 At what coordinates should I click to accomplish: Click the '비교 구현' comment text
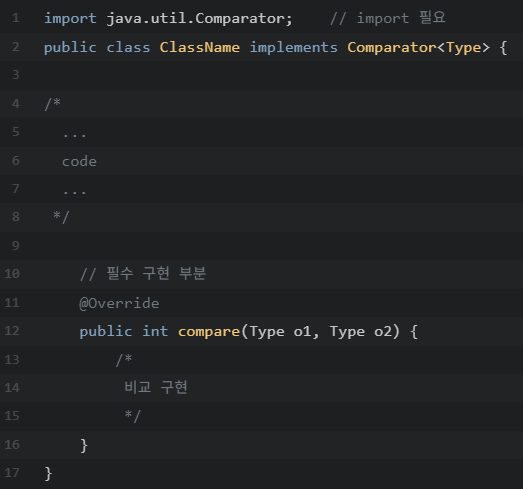coord(156,387)
